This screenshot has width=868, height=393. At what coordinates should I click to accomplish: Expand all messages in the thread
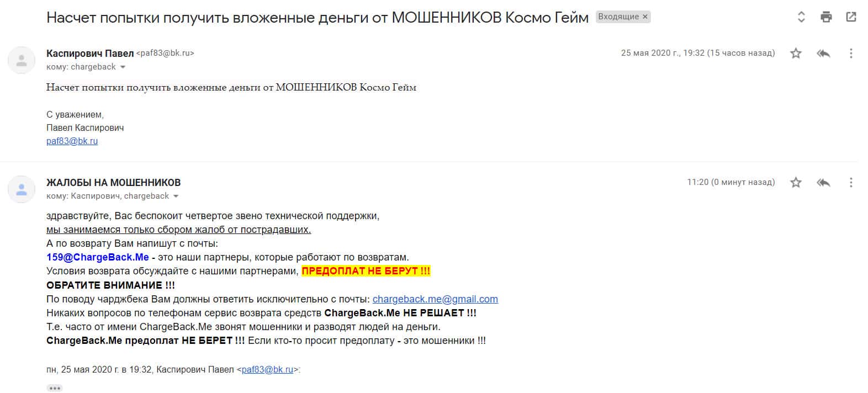(801, 17)
